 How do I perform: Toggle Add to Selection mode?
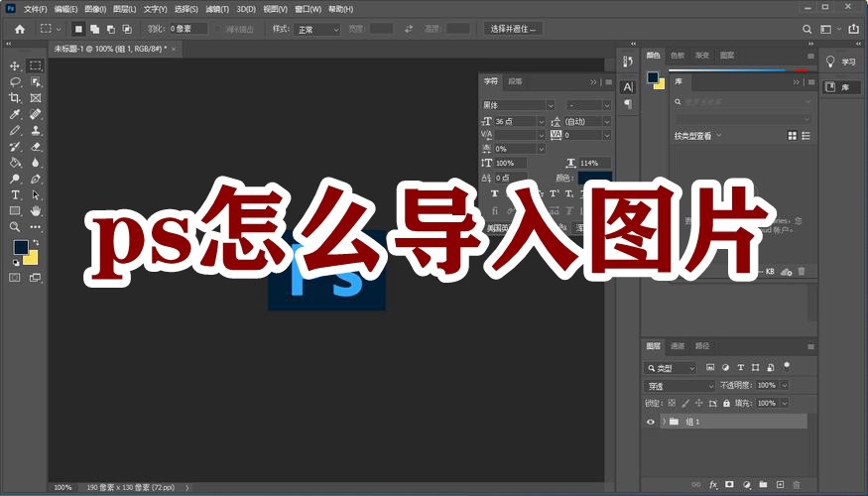pyautogui.click(x=94, y=30)
